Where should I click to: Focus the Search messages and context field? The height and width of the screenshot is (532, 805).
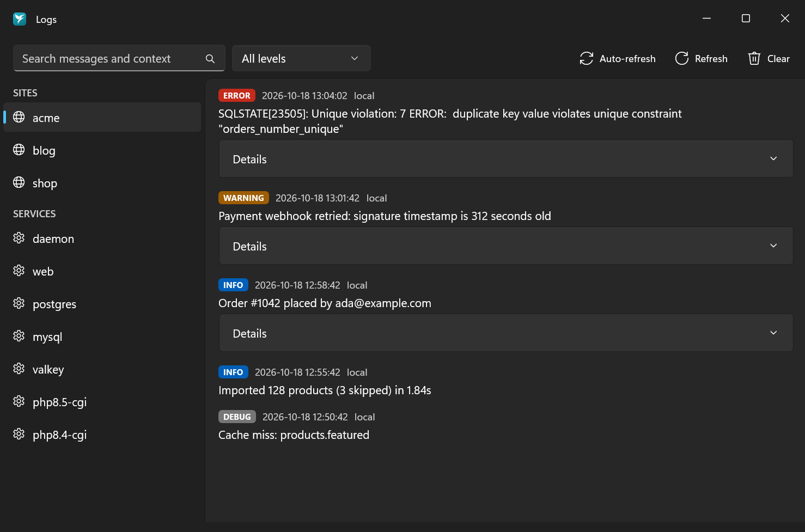point(112,58)
